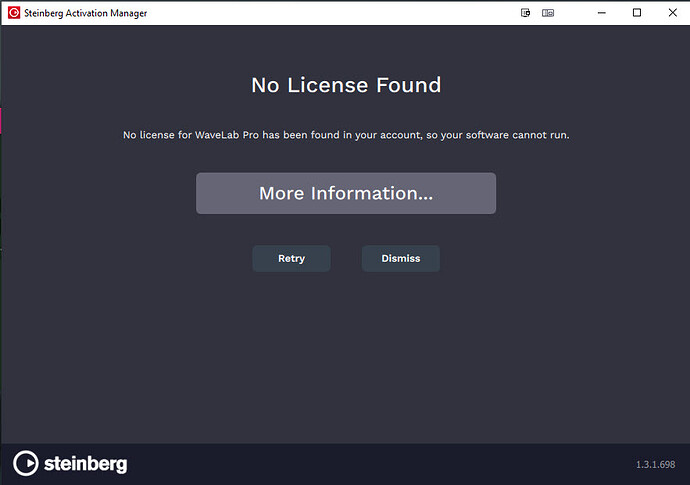Retry the license check
690x485 pixels.
(x=291, y=258)
